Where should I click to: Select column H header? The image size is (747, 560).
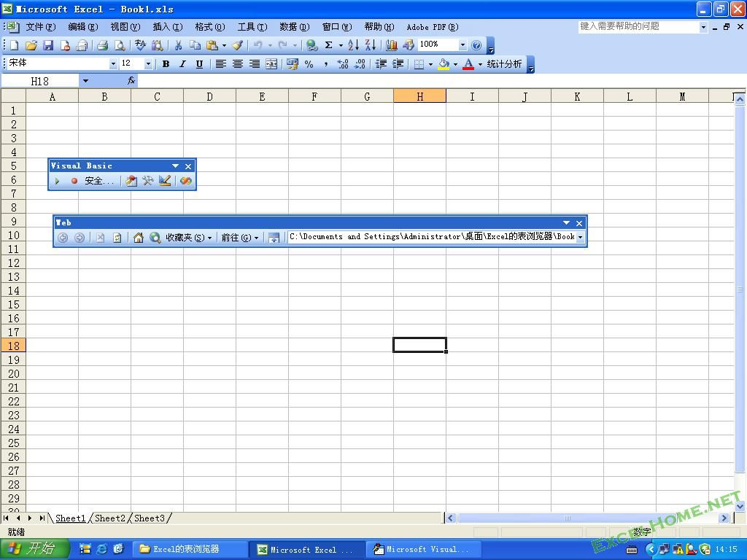coord(419,97)
